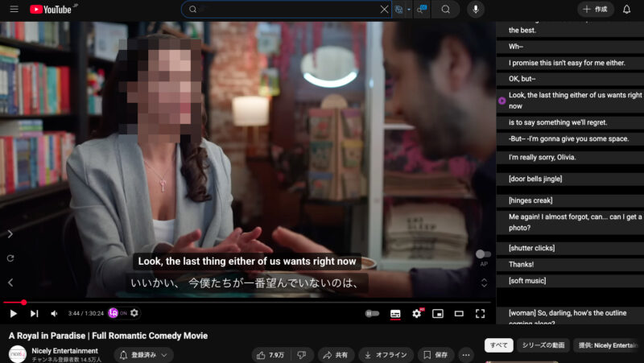This screenshot has width=644, height=363.
Task: Click the 作成 create button
Action: click(x=596, y=9)
